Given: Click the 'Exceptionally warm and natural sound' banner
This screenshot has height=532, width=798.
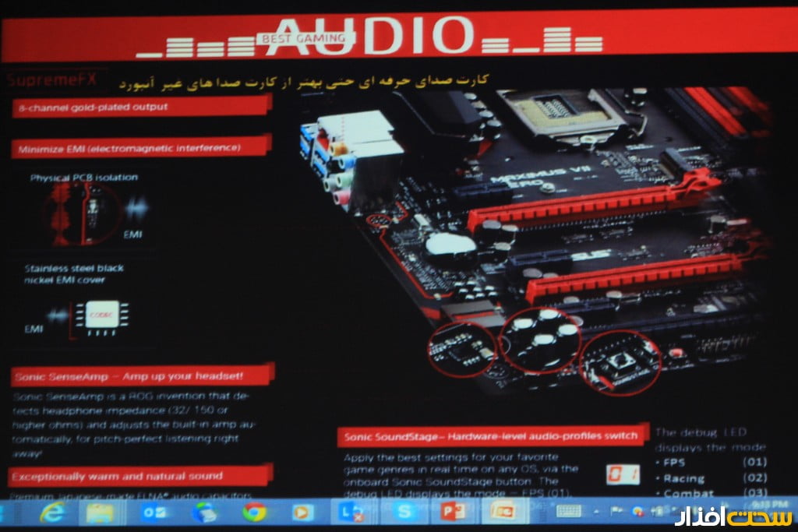Looking at the screenshot, I should pos(140,475).
